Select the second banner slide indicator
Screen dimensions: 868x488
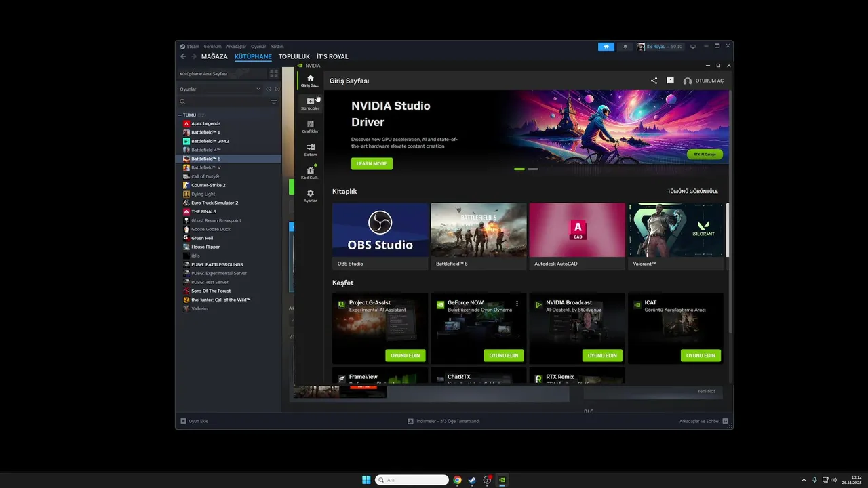pyautogui.click(x=533, y=169)
